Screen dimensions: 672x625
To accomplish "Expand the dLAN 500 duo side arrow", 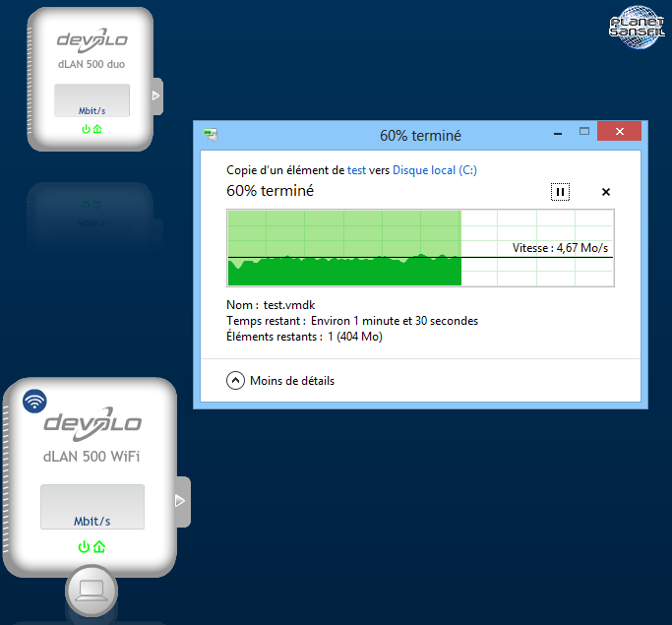I will pyautogui.click(x=156, y=95).
